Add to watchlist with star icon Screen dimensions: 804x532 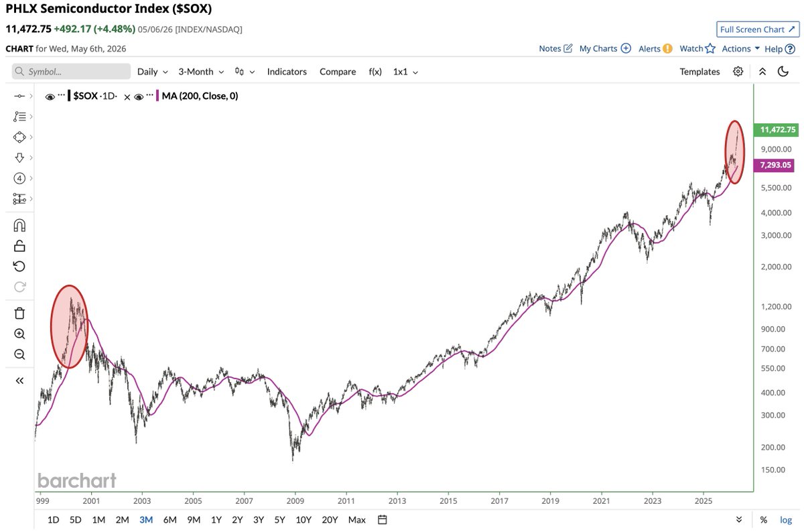tap(710, 48)
